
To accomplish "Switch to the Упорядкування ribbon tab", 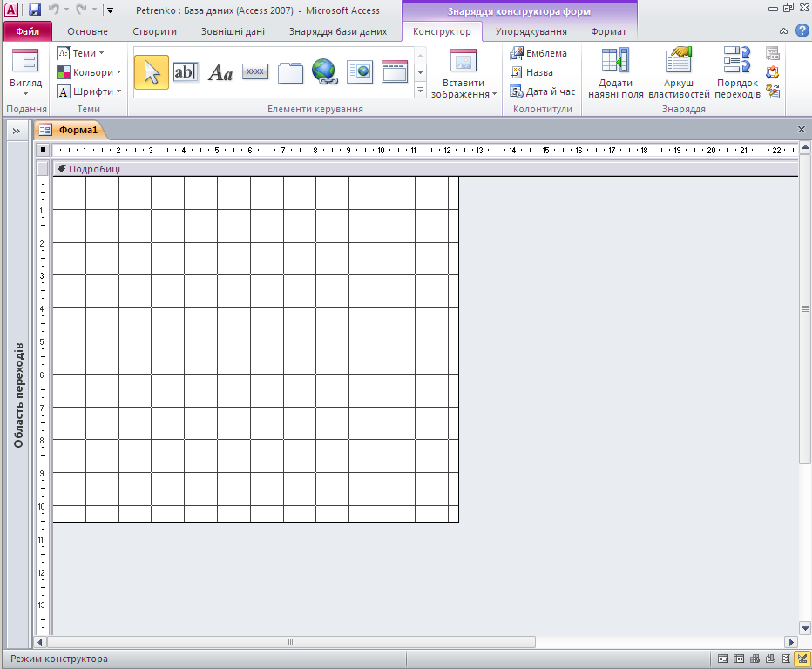I will click(531, 31).
